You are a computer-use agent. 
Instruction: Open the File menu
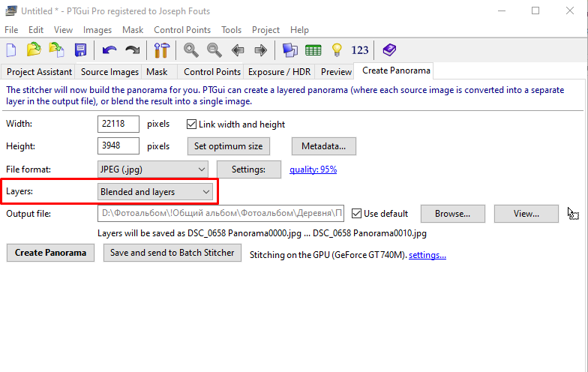click(11, 30)
